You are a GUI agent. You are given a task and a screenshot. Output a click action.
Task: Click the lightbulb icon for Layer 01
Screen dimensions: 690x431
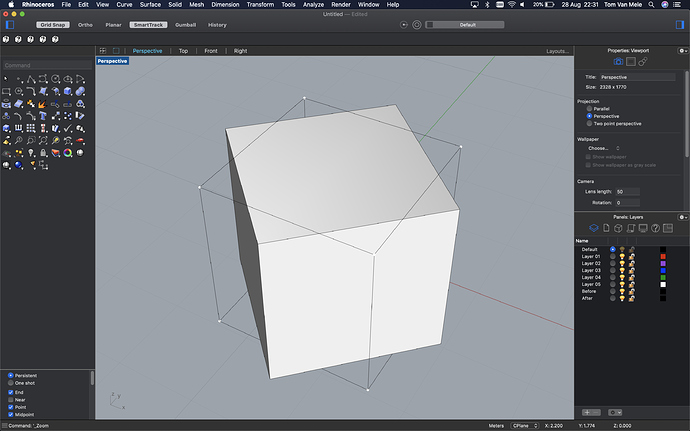[622, 256]
